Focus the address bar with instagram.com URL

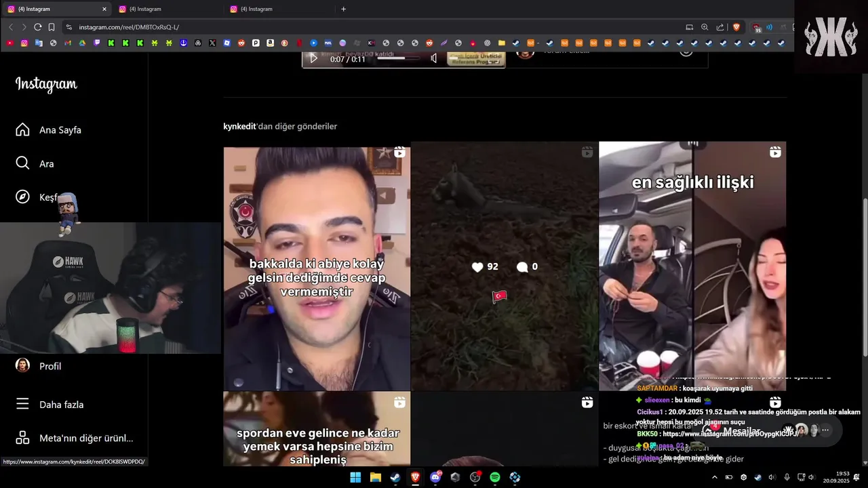[x=373, y=27]
